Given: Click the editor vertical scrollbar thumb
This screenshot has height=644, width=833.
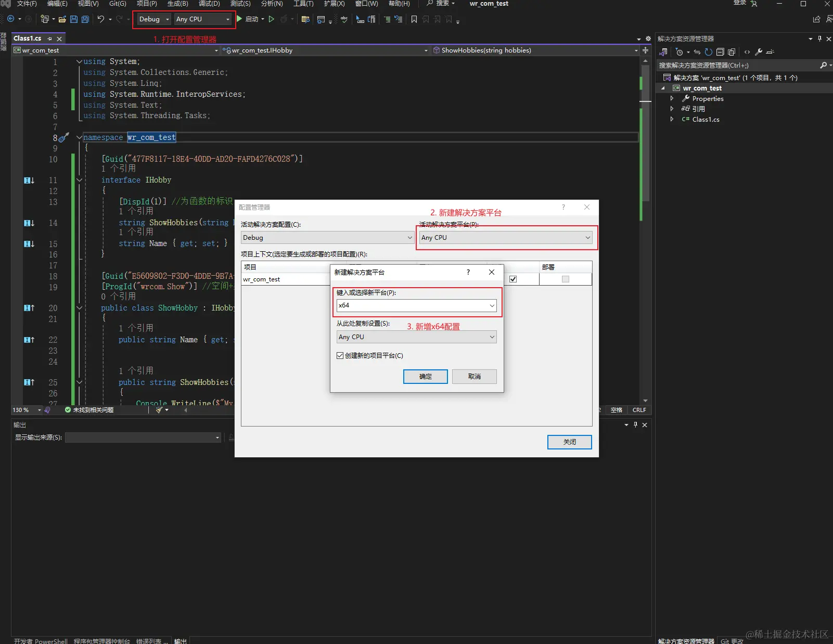Looking at the screenshot, I should pos(645,133).
